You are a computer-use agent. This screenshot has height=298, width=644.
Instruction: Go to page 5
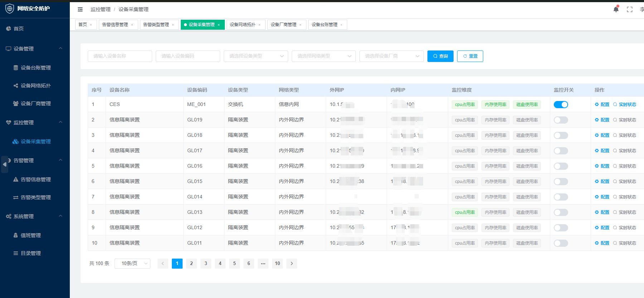[x=234, y=264]
